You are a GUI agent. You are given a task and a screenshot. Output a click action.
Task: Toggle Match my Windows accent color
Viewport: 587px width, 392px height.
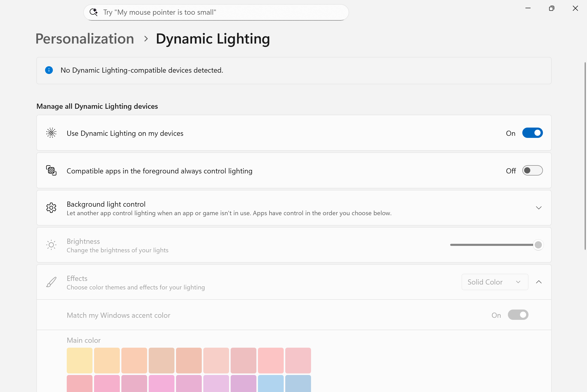[518, 315]
